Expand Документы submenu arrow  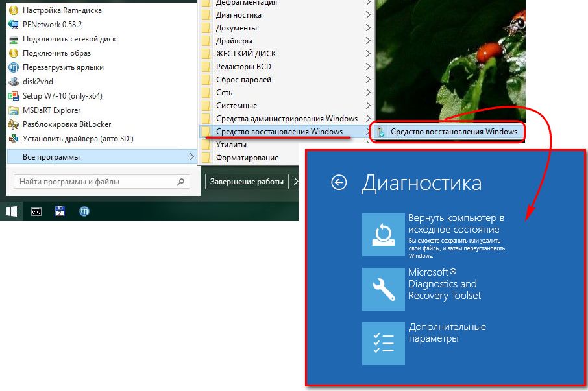pos(368,28)
